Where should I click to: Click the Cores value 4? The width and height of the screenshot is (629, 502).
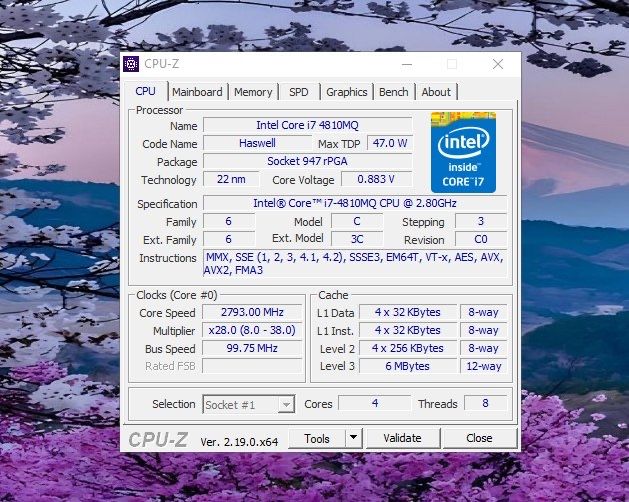[x=375, y=403]
